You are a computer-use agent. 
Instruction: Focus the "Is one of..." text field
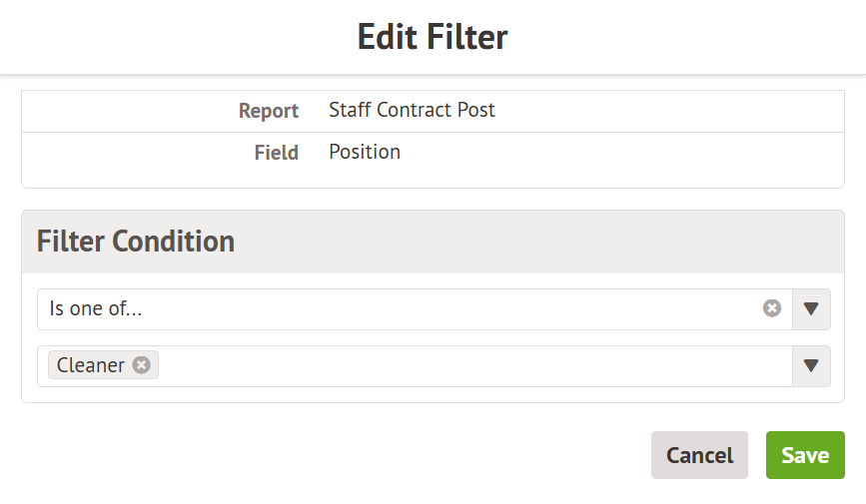coord(400,309)
